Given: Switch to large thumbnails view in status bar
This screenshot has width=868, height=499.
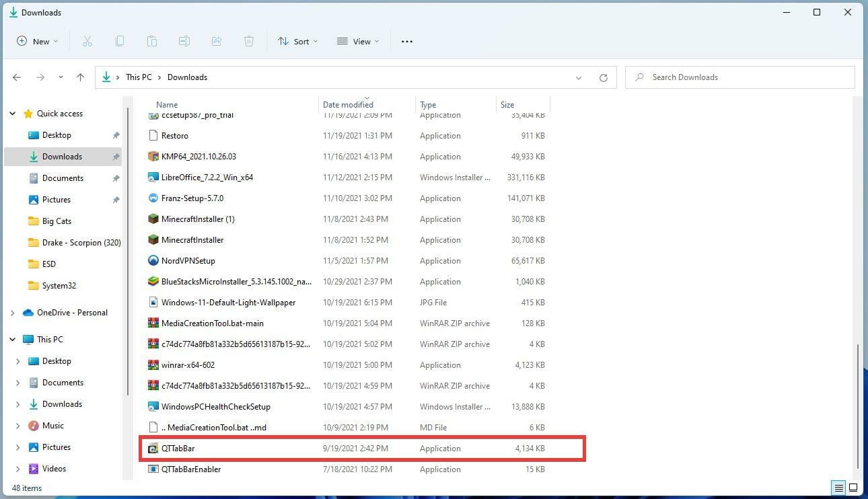Looking at the screenshot, I should pyautogui.click(x=853, y=488).
